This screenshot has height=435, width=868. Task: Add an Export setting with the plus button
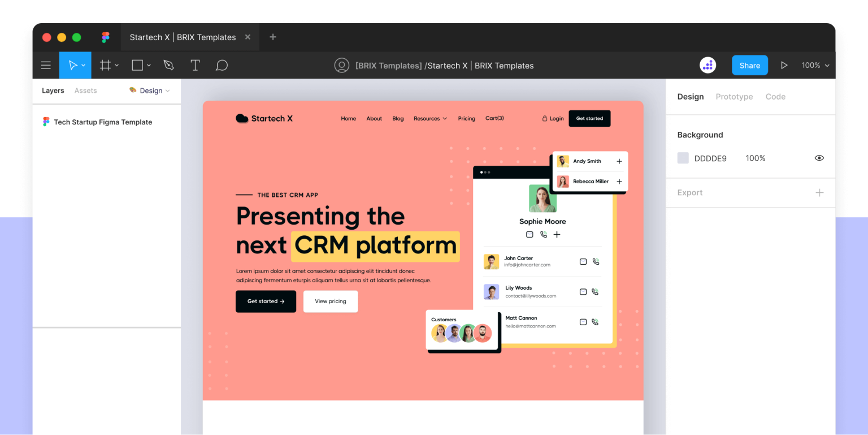[x=820, y=192]
